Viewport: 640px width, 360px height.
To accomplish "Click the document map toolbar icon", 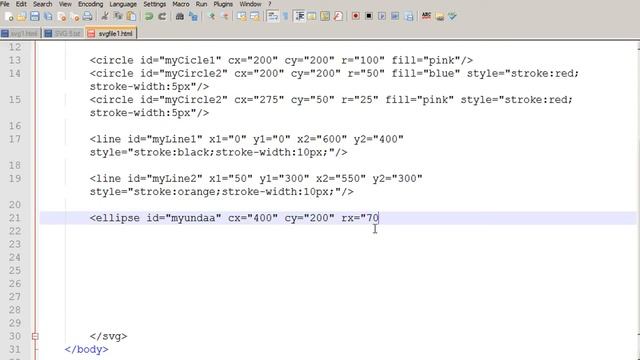I will (x=325, y=16).
